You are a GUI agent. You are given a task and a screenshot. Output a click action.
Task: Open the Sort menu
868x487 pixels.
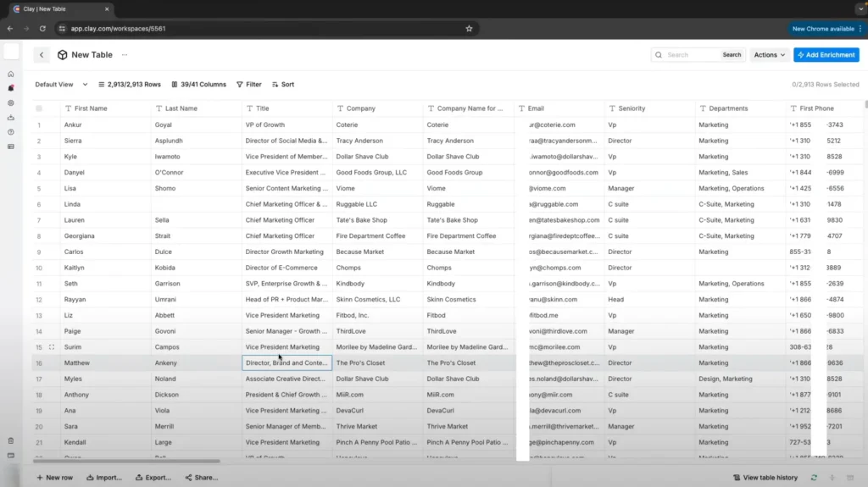pyautogui.click(x=283, y=85)
